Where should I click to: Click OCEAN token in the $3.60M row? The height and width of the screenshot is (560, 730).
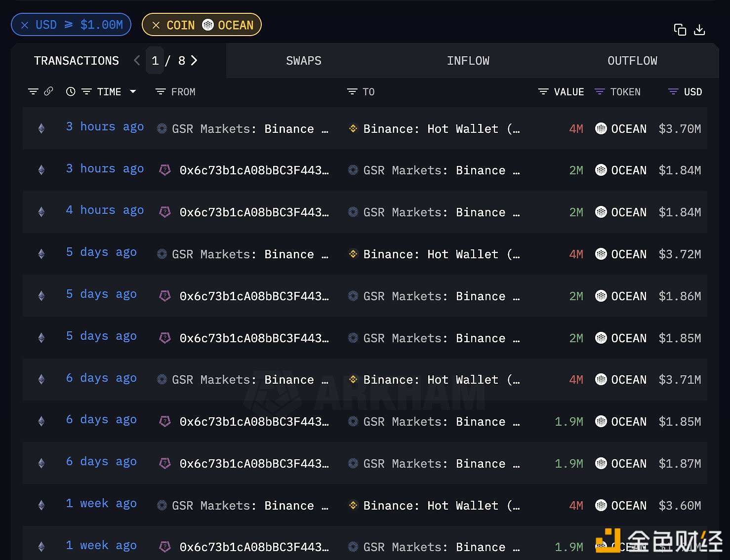pyautogui.click(x=628, y=506)
